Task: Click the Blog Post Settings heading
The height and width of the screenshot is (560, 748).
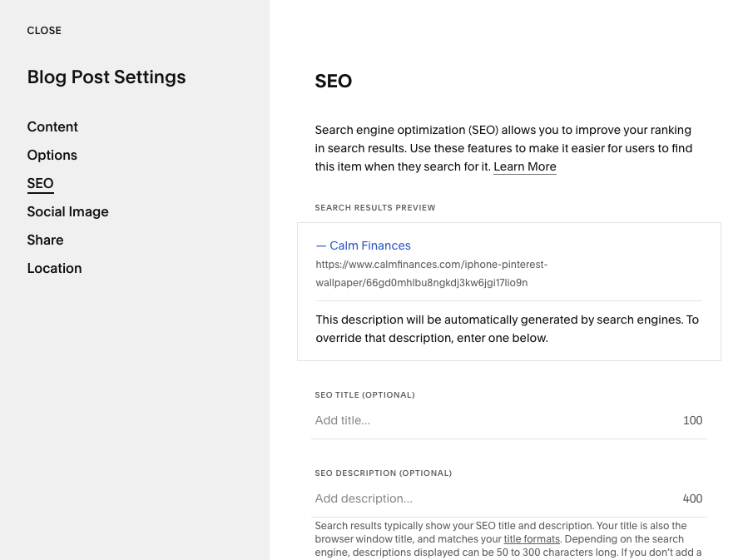Action: (107, 77)
